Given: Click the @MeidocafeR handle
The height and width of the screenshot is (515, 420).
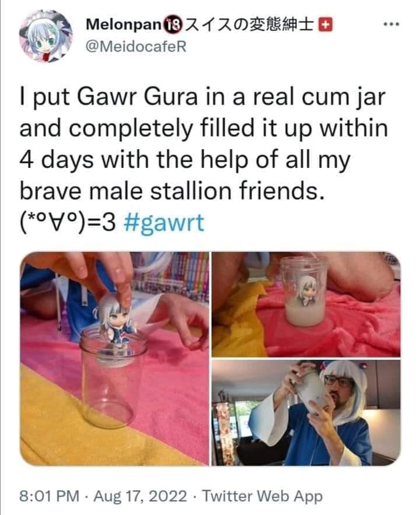Looking at the screenshot, I should (135, 46).
